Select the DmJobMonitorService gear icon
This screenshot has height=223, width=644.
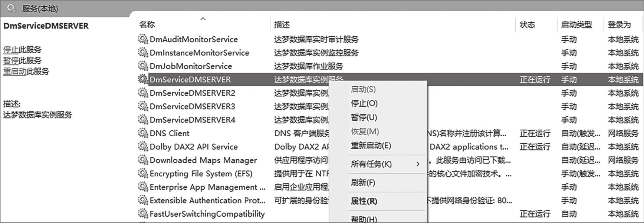point(143,66)
